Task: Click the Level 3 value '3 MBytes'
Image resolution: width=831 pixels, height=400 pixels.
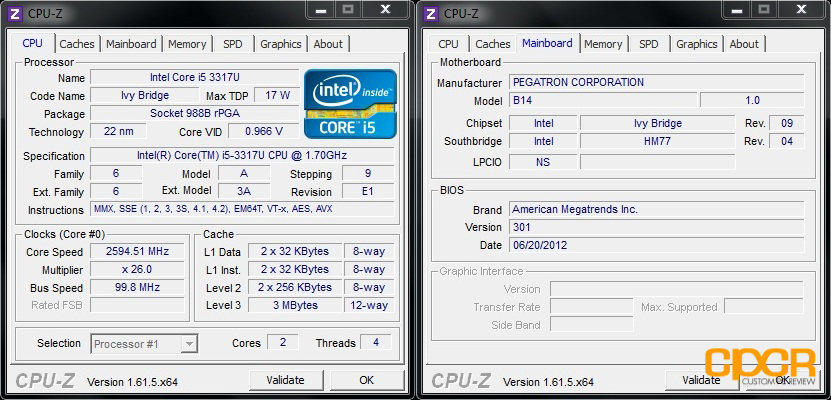Action: pos(295,305)
